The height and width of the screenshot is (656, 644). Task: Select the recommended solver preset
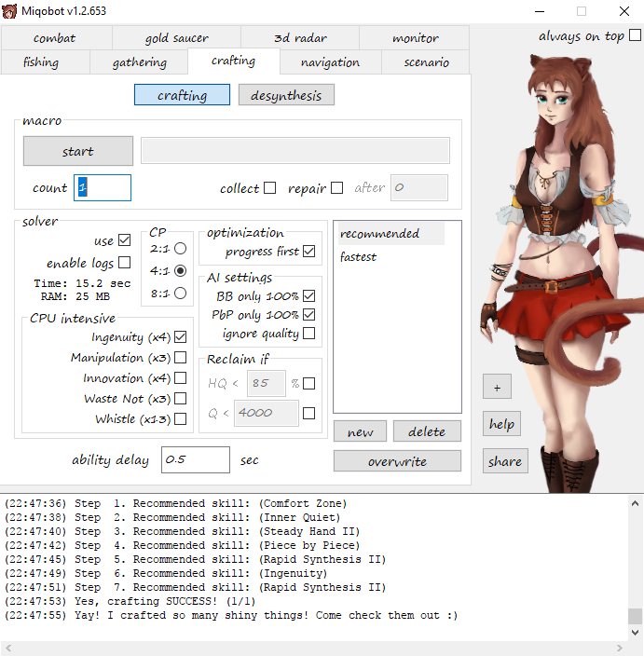point(391,234)
